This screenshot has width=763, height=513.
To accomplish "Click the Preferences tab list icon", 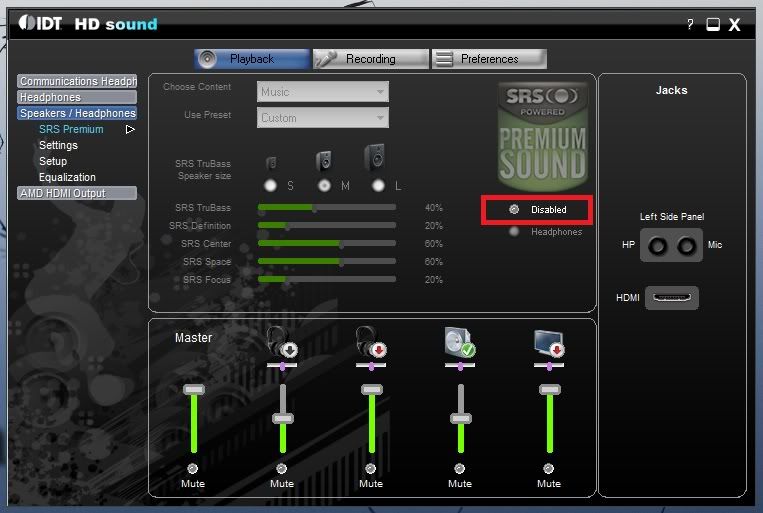I will click(444, 59).
